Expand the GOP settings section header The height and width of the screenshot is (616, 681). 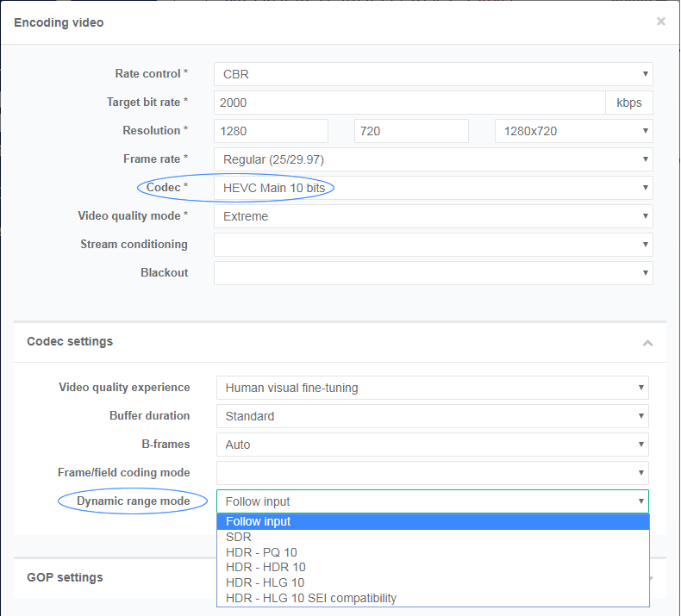(112, 577)
